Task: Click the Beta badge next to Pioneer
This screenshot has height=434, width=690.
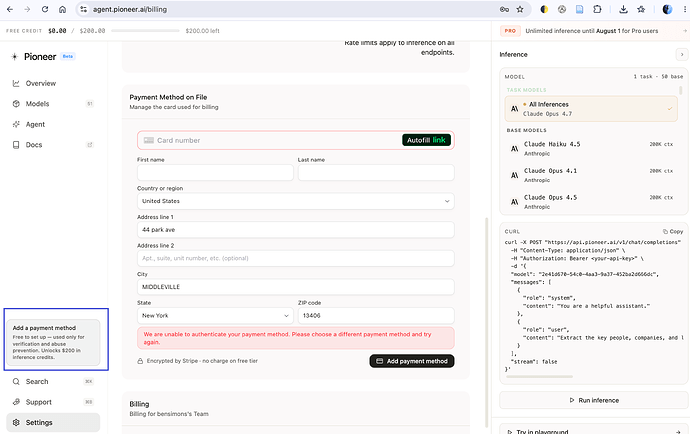Action: point(68,56)
